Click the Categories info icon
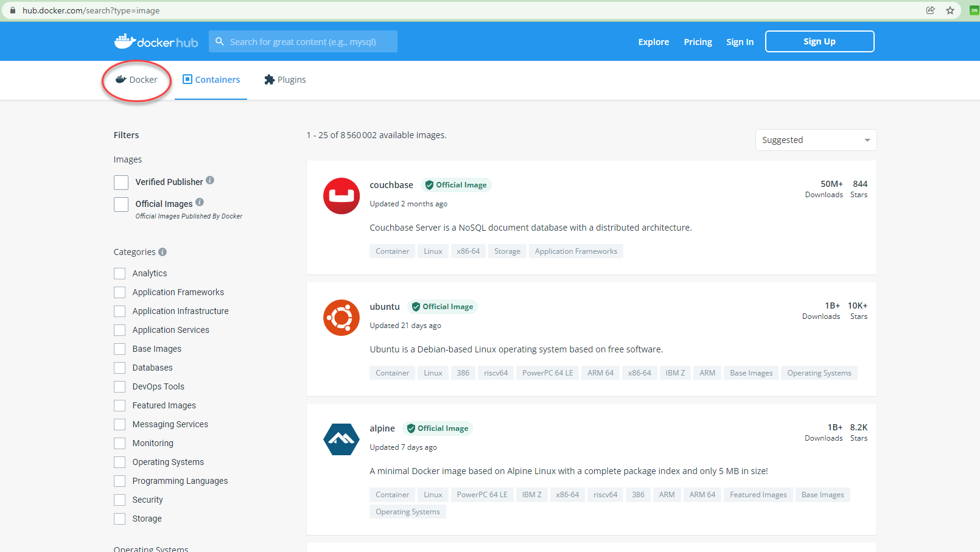The height and width of the screenshot is (552, 980). pos(163,252)
